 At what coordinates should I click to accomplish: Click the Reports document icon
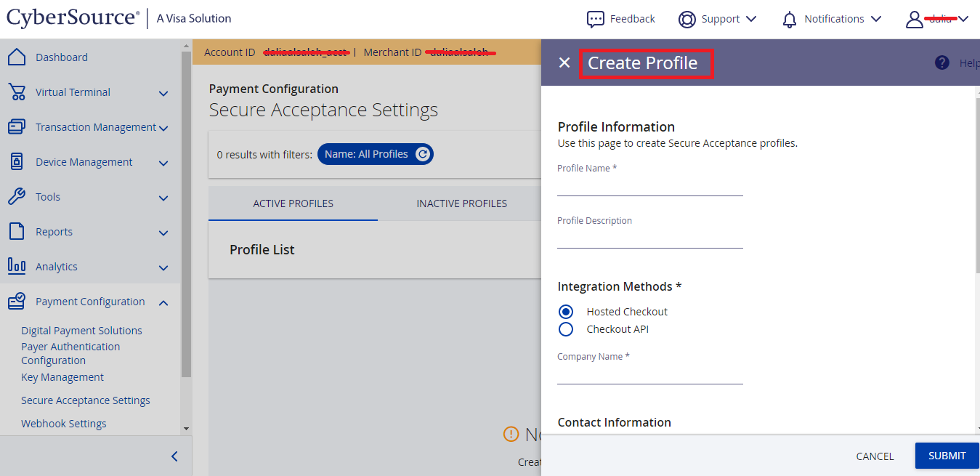click(x=17, y=232)
